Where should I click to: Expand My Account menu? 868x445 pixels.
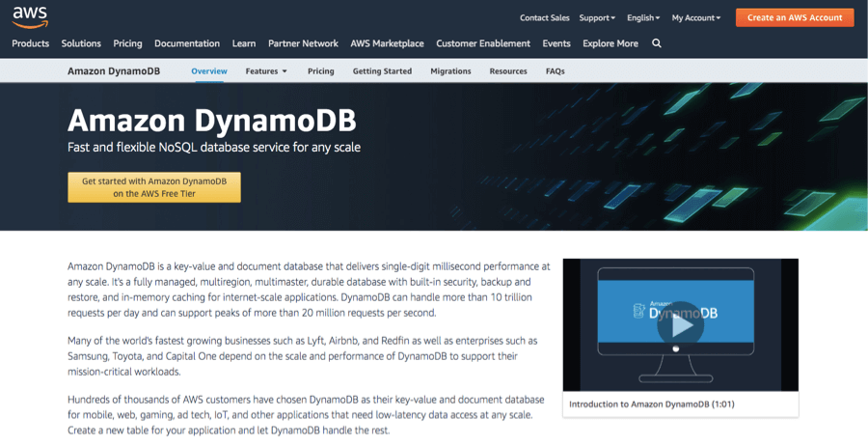(x=695, y=17)
